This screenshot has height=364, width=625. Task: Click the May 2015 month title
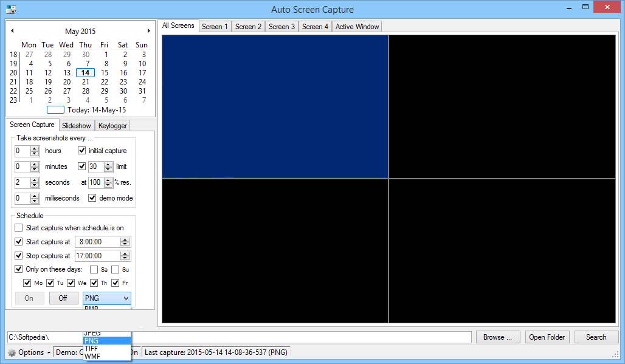[x=80, y=31]
